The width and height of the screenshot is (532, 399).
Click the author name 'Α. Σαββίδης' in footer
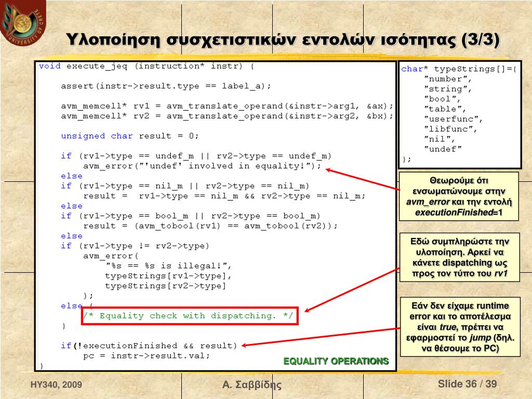[x=252, y=384]
